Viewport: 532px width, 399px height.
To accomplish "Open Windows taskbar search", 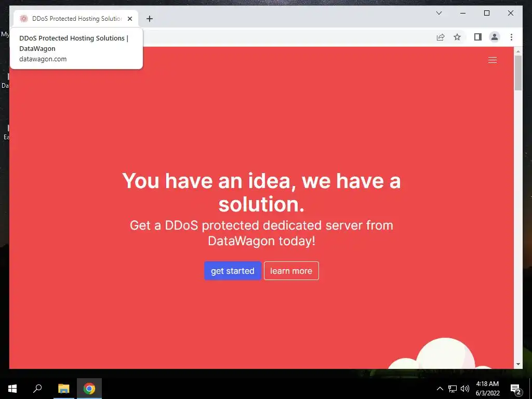I will point(37,389).
